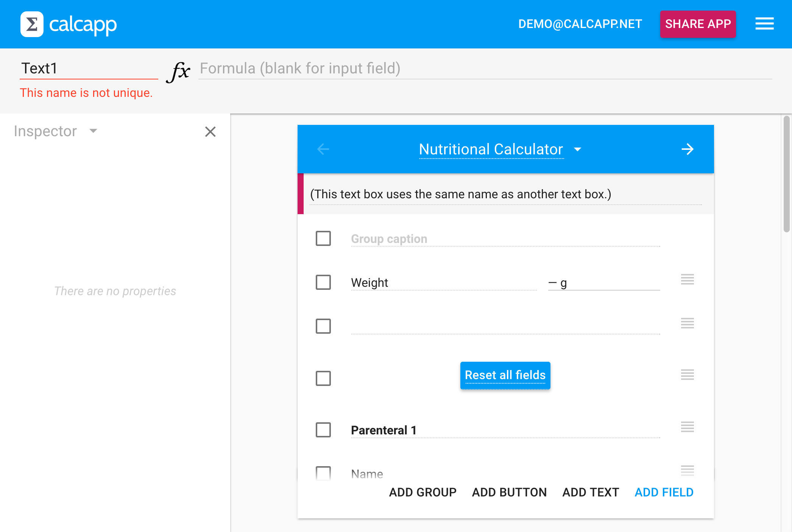Image resolution: width=792 pixels, height=532 pixels.
Task: Click ADD GROUP
Action: click(423, 492)
